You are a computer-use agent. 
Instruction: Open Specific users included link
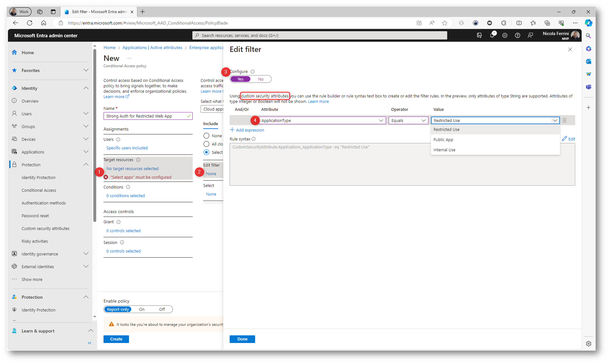(127, 148)
